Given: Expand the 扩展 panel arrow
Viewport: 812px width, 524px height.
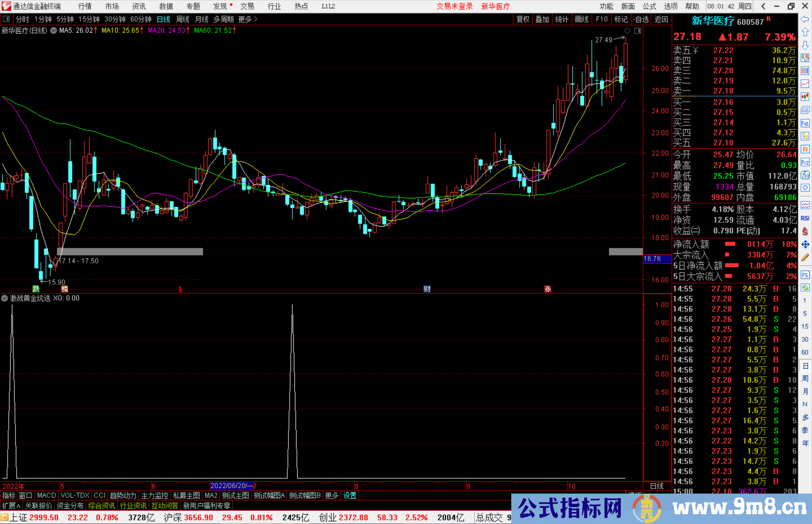Looking at the screenshot, I should [11, 506].
